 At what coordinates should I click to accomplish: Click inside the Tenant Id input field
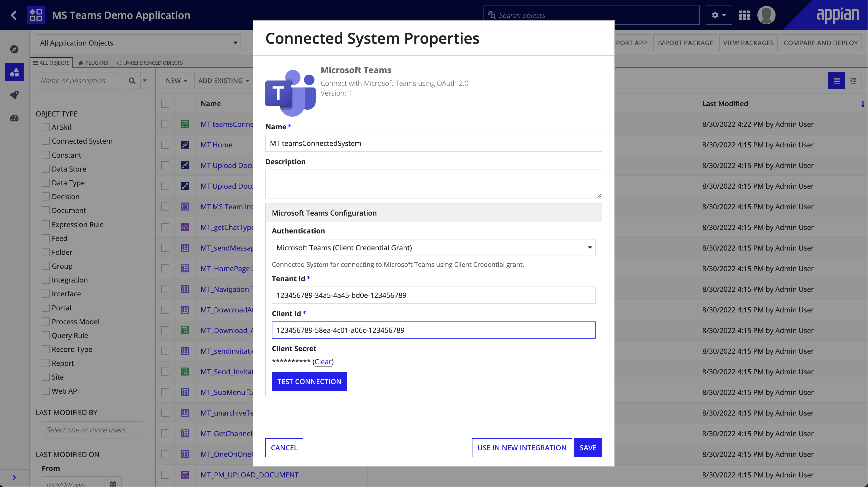click(433, 295)
